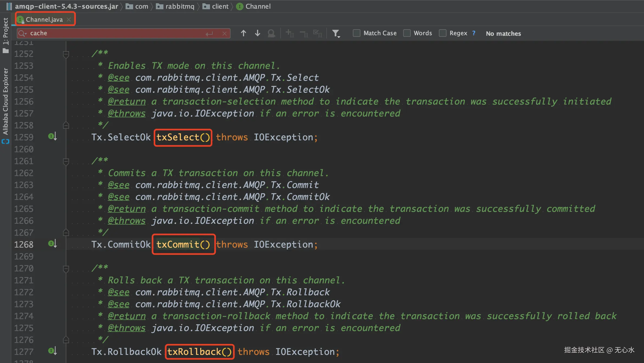Click add selection for next occurrence icon
This screenshot has height=363, width=644.
click(x=290, y=33)
